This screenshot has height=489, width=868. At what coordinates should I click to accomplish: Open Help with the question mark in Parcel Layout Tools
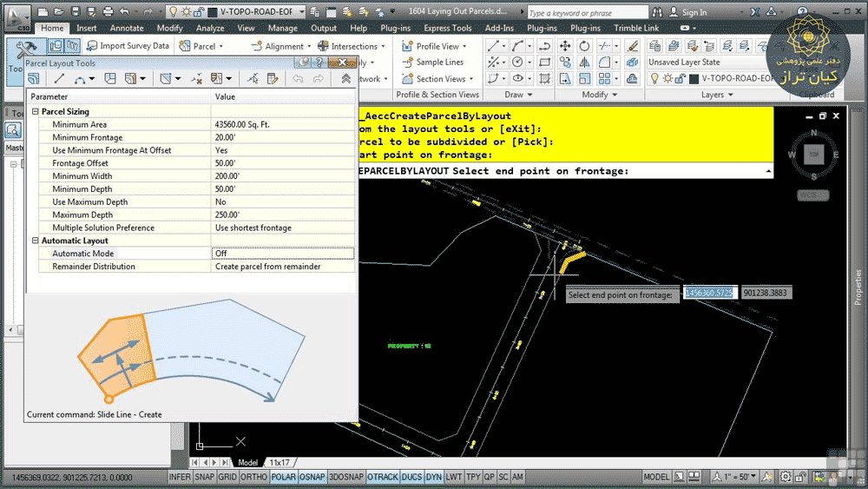click(x=319, y=63)
